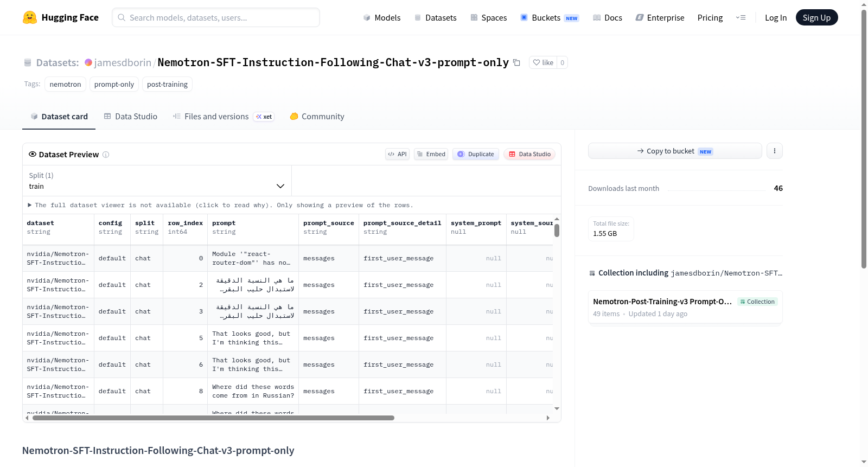Click the Log In link
This screenshot has height=467, width=868.
point(776,17)
